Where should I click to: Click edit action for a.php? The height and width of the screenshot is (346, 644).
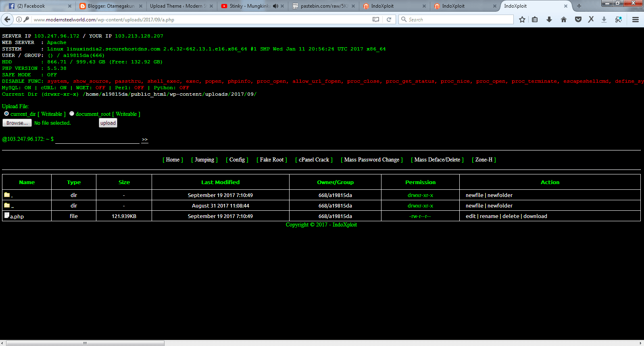click(471, 216)
